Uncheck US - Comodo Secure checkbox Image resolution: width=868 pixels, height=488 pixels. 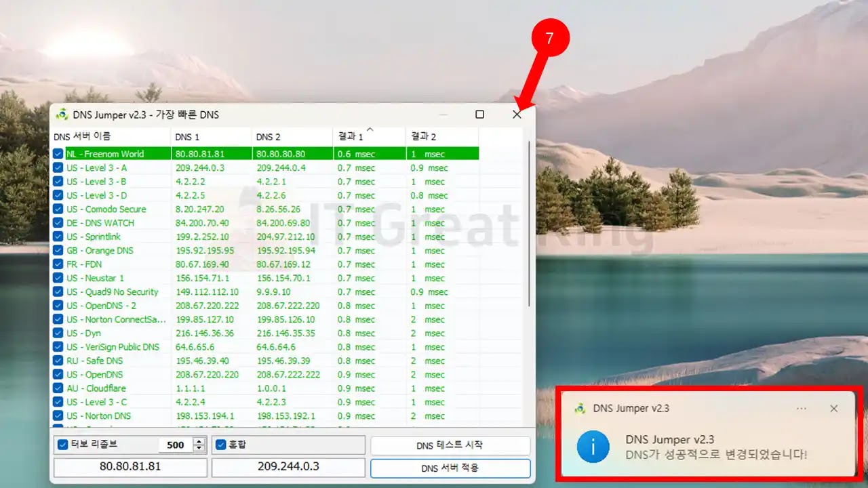tap(58, 209)
